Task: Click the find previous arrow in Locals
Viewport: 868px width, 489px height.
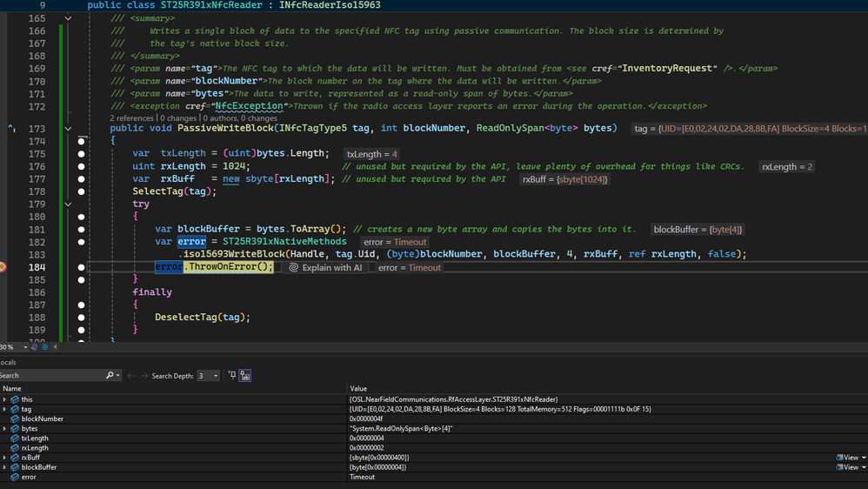Action: tap(131, 376)
